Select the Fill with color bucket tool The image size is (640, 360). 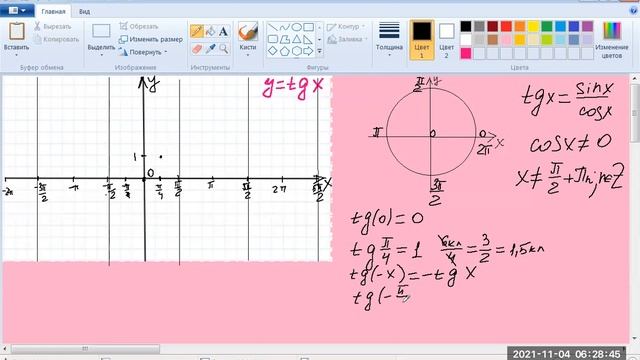(210, 31)
